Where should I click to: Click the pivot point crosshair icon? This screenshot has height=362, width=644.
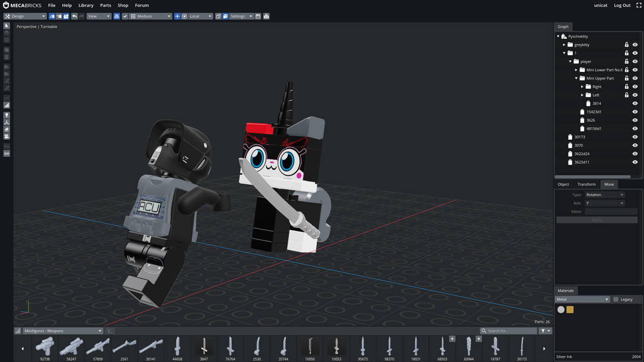point(177,16)
